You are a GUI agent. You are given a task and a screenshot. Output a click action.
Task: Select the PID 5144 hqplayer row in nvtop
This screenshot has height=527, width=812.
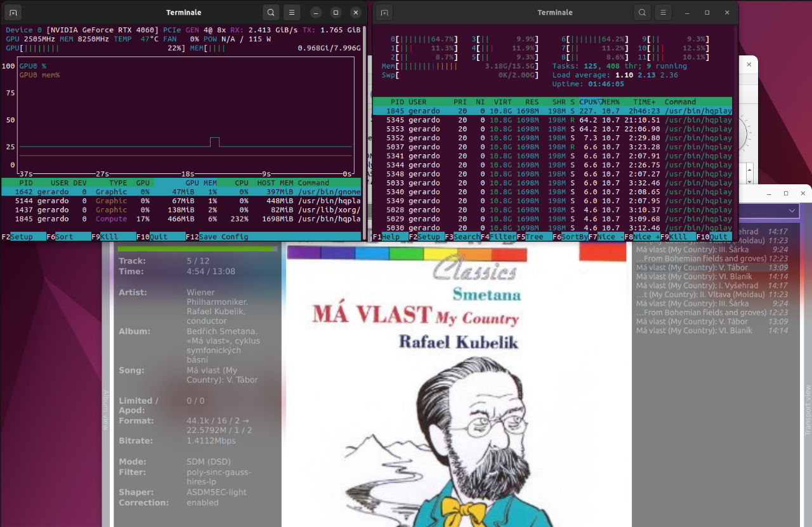tap(181, 201)
